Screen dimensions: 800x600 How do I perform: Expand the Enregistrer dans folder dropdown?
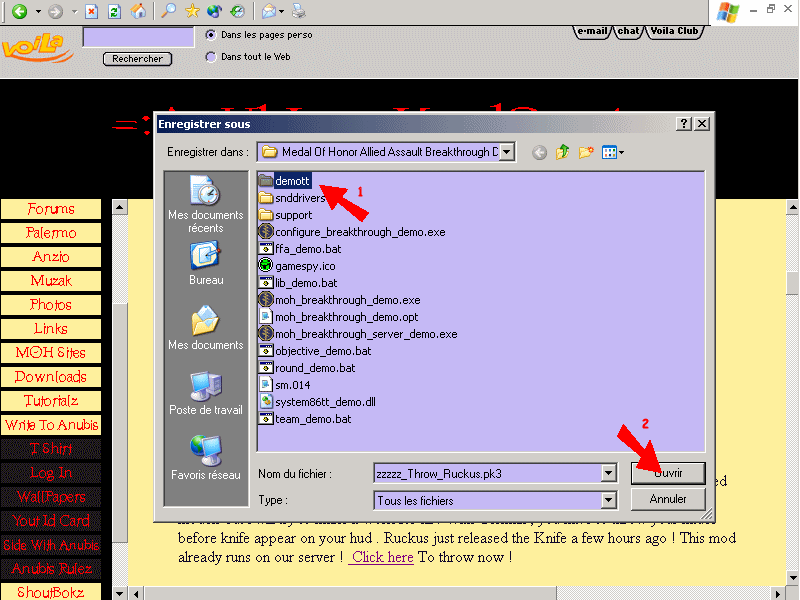507,152
